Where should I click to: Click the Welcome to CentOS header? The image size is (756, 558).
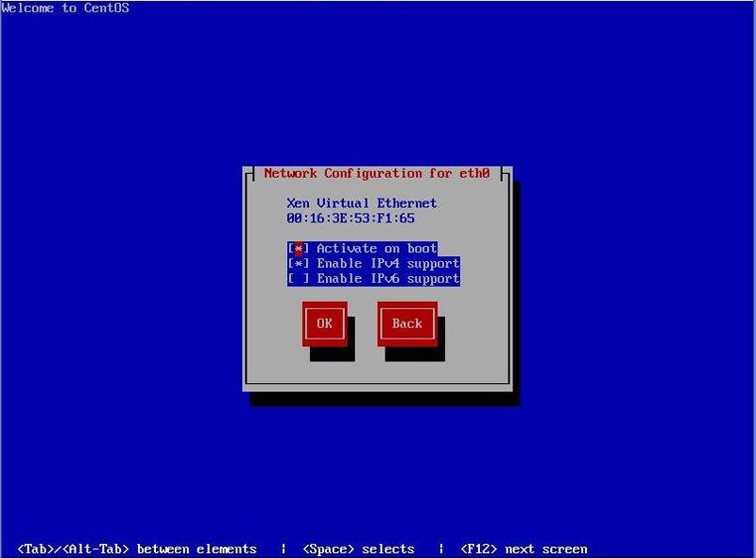pyautogui.click(x=66, y=9)
